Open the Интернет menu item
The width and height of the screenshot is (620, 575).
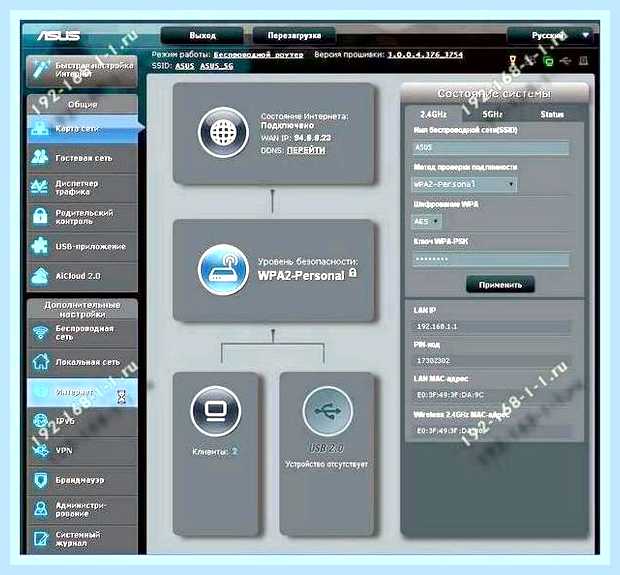coord(82,393)
